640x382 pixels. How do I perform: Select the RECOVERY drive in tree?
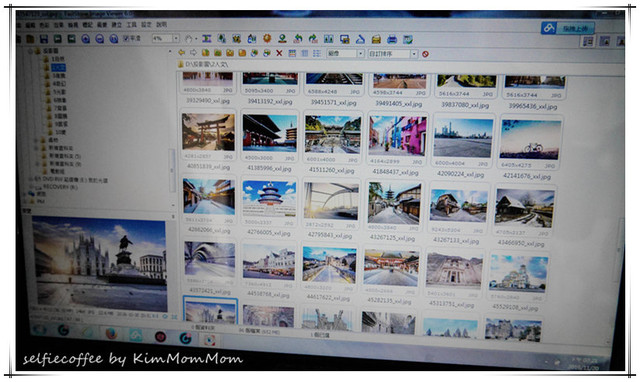click(59, 187)
